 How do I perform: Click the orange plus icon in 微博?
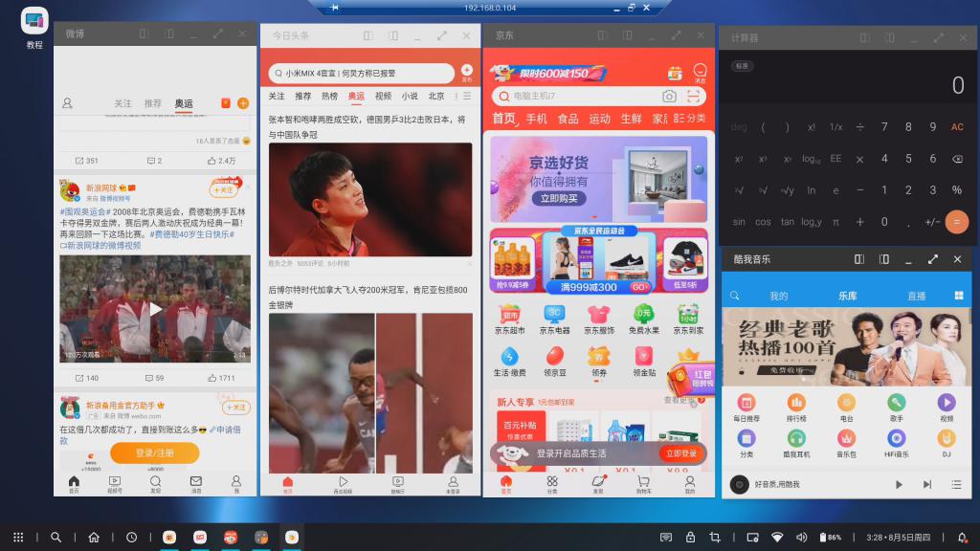[x=243, y=103]
